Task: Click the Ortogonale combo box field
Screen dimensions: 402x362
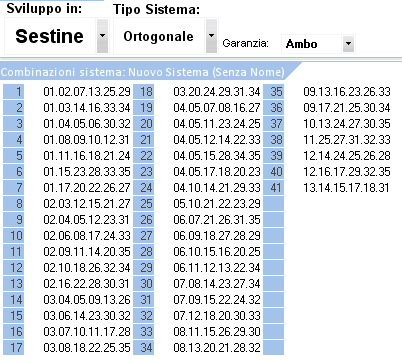Action: [x=166, y=36]
